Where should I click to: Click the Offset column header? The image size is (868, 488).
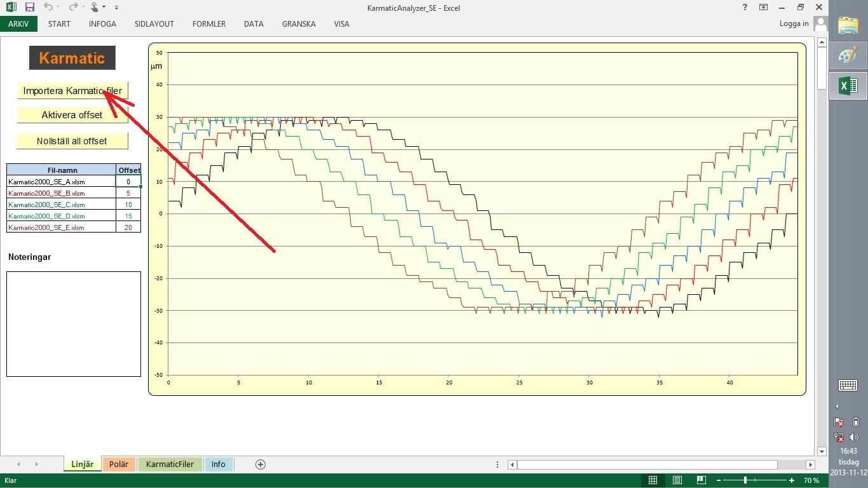click(128, 170)
